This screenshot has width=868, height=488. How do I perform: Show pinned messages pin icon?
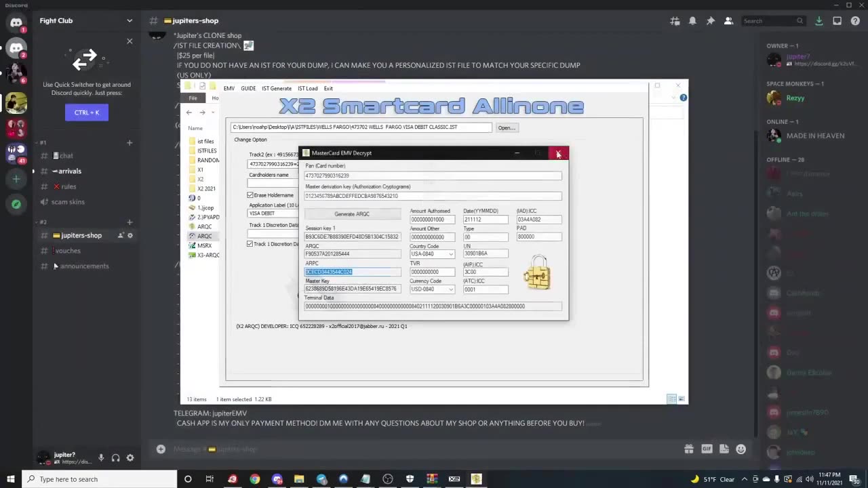(x=711, y=21)
